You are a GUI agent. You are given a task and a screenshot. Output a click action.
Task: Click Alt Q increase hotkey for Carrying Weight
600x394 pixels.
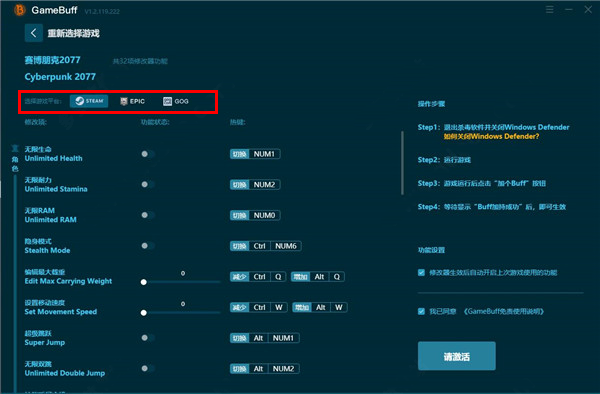pyautogui.click(x=318, y=277)
